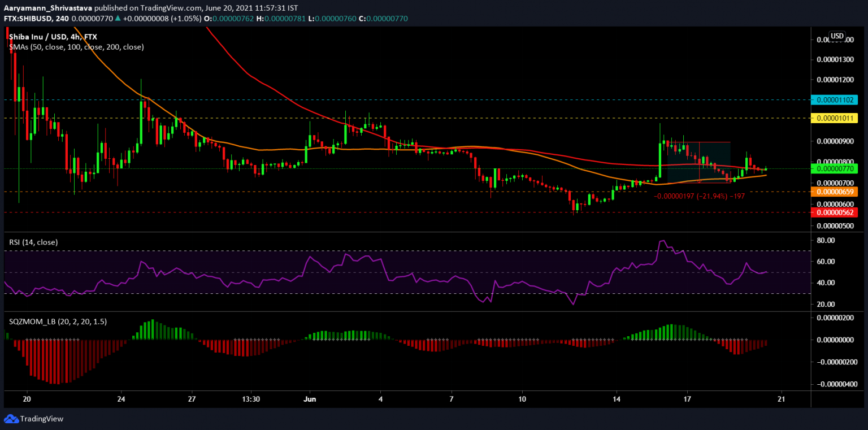This screenshot has width=868, height=430.
Task: Open the SQZMOM_LB indicator legend
Action: click(x=58, y=321)
